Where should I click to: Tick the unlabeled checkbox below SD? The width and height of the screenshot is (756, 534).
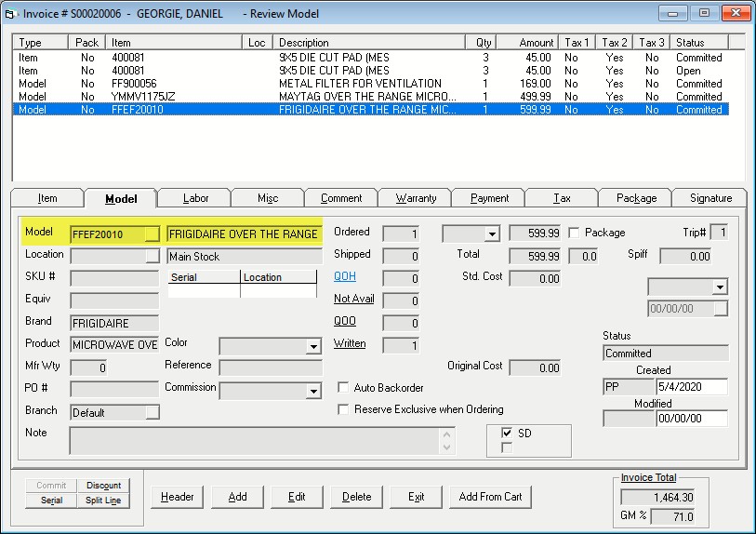[x=507, y=447]
